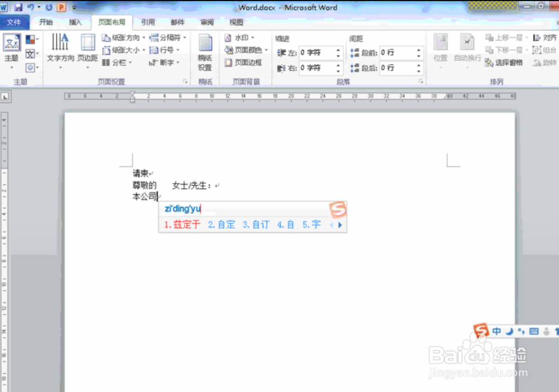The width and height of the screenshot is (559, 392).
Task: Switch to the 开始 (Home) ribbon tab
Action: coord(45,22)
